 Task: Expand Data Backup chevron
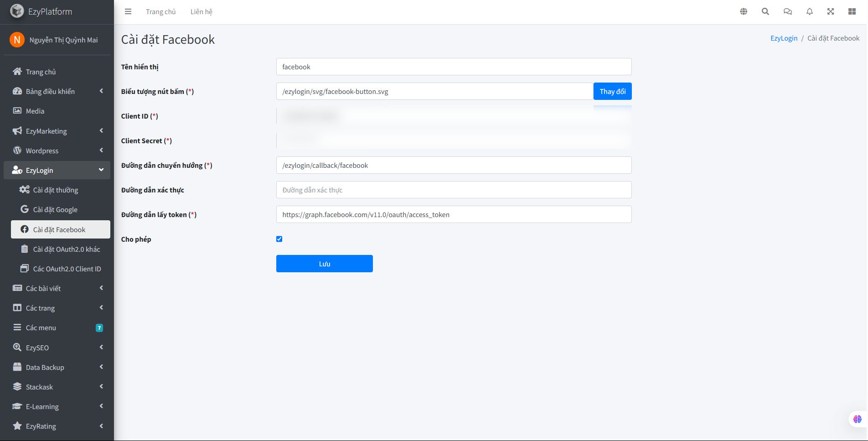[101, 367]
